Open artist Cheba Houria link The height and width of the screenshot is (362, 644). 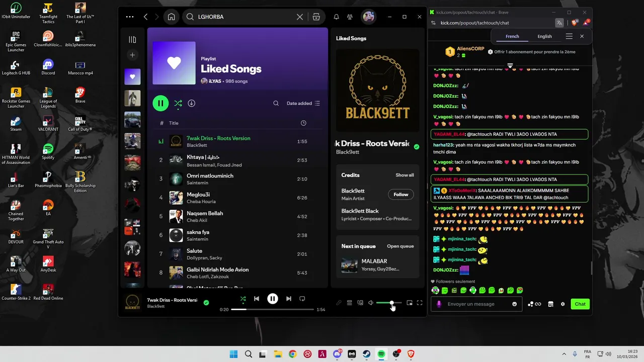[x=201, y=202]
